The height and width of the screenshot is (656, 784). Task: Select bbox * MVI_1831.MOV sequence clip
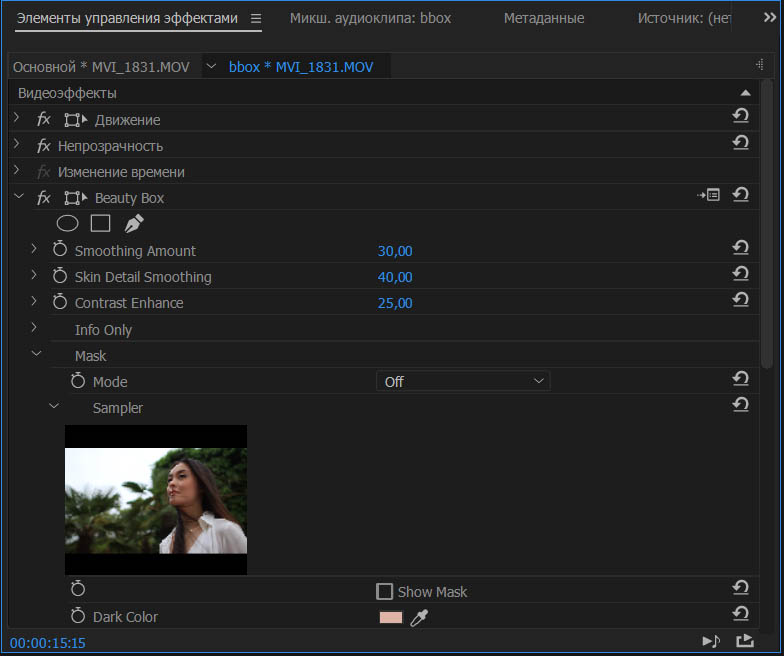(x=301, y=67)
